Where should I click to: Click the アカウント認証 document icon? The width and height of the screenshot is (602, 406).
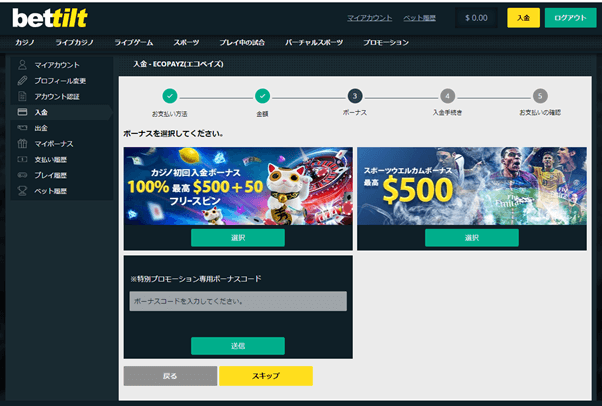point(22,96)
